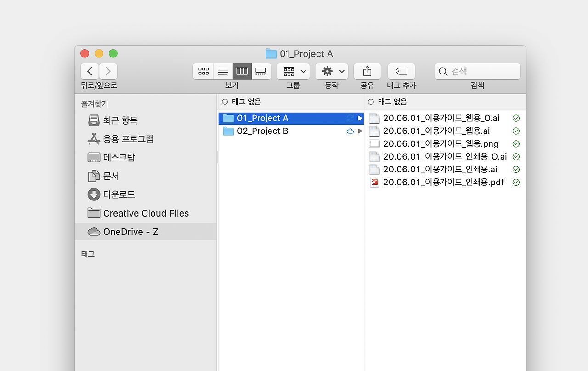Click synced checkmark beside 웹용_O.ai
The width and height of the screenshot is (588, 371).
(x=516, y=118)
